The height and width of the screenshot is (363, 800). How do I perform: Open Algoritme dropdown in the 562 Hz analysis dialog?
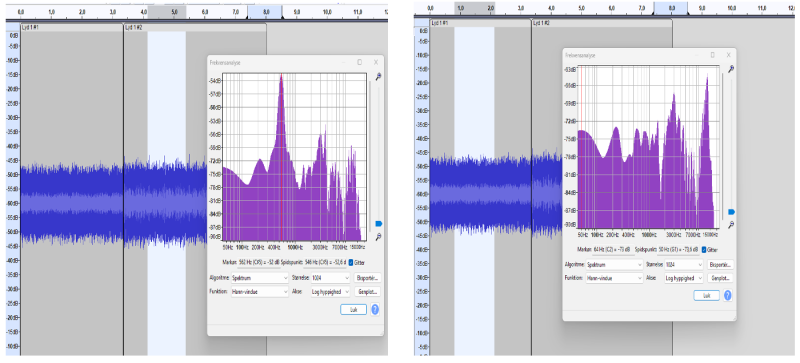click(260, 278)
